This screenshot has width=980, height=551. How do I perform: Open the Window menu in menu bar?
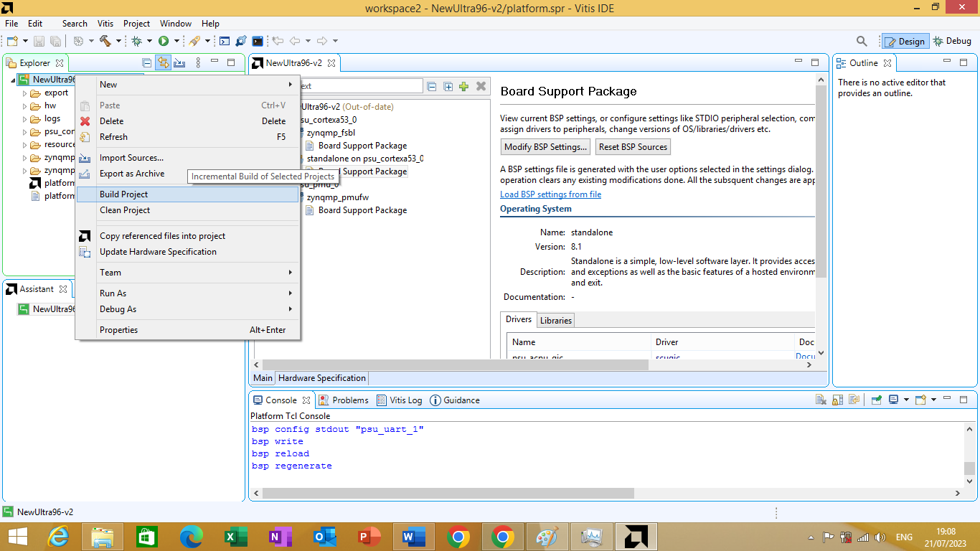click(176, 24)
